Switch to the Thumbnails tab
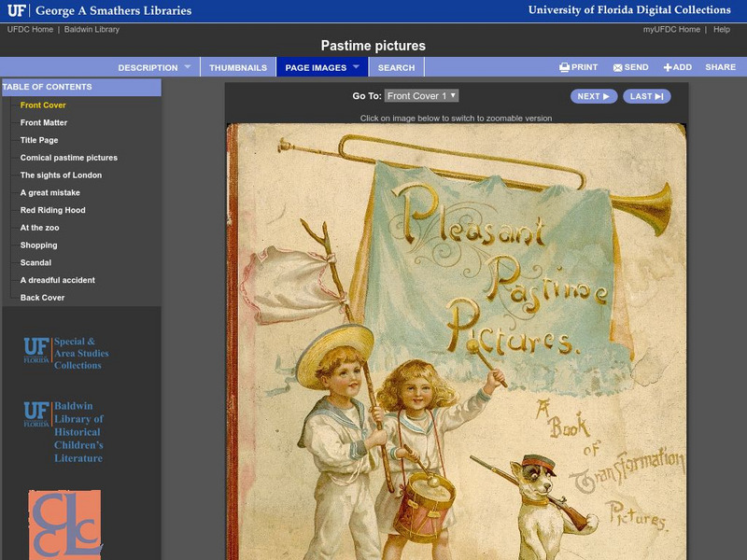 tap(238, 67)
